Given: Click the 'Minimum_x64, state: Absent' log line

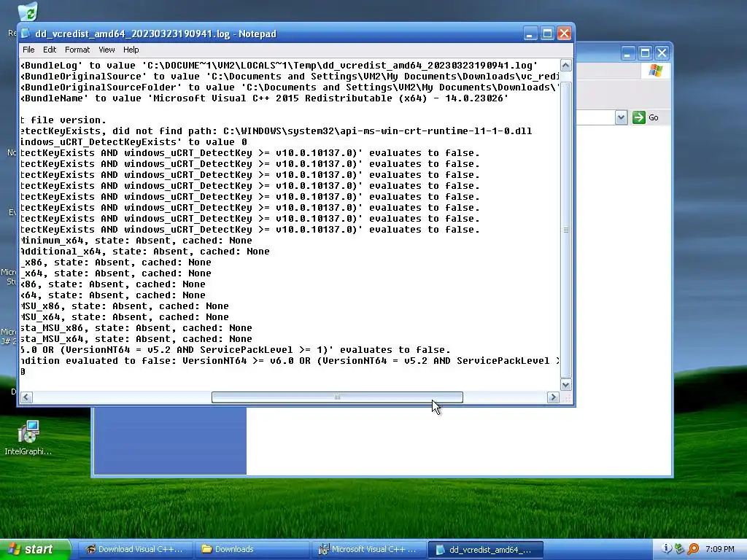Looking at the screenshot, I should click(x=136, y=241).
